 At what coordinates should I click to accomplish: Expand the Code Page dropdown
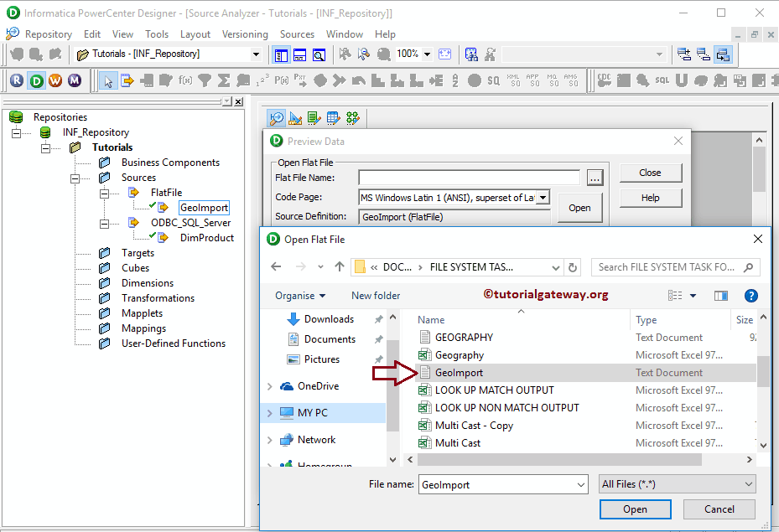(543, 198)
